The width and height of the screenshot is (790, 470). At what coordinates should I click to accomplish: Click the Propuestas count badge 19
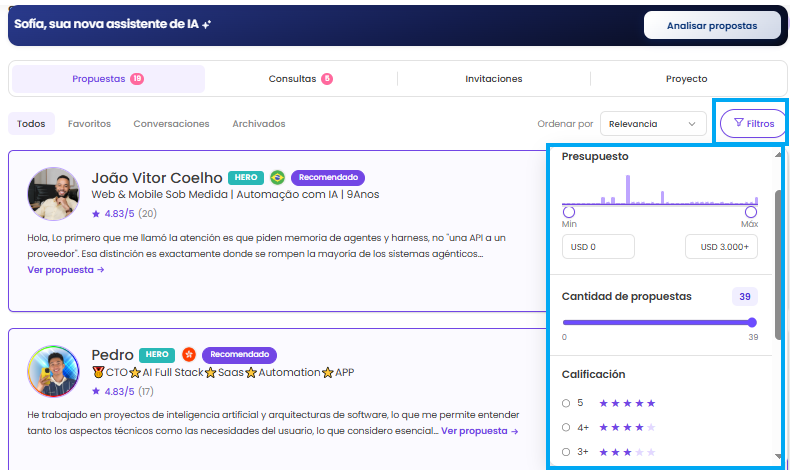[x=137, y=79]
